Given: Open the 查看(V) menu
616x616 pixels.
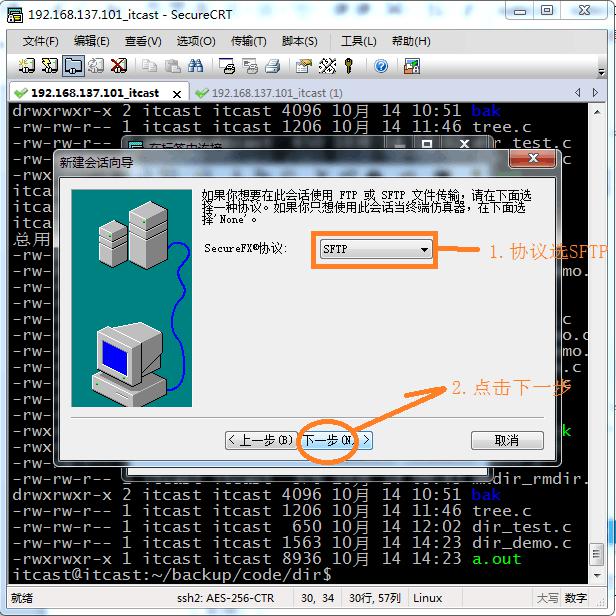Looking at the screenshot, I should pos(143,41).
